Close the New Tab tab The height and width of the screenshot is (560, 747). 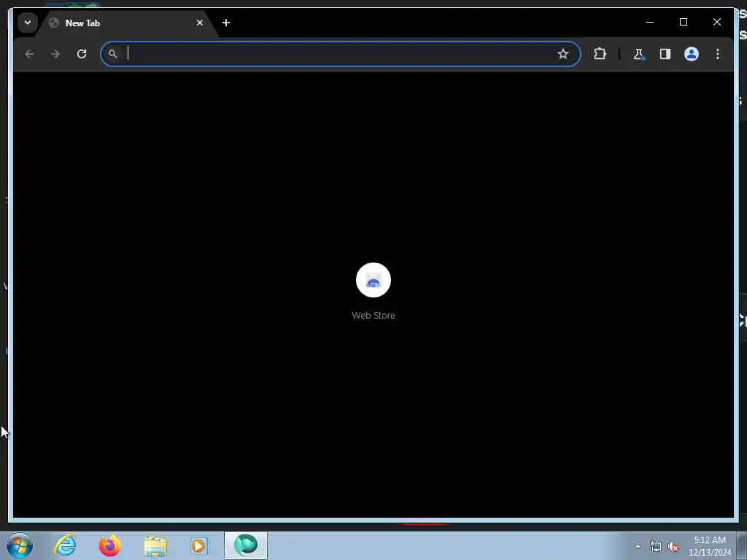(x=200, y=23)
